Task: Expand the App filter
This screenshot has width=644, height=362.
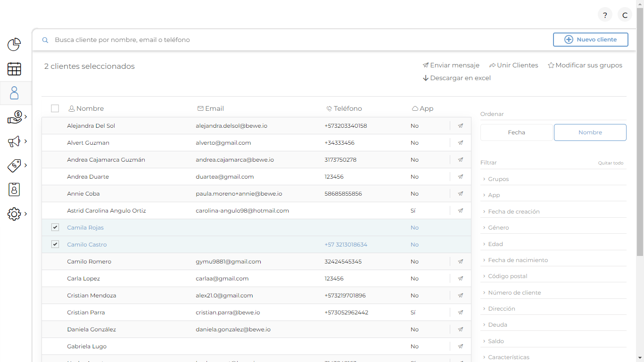Action: pos(553,195)
